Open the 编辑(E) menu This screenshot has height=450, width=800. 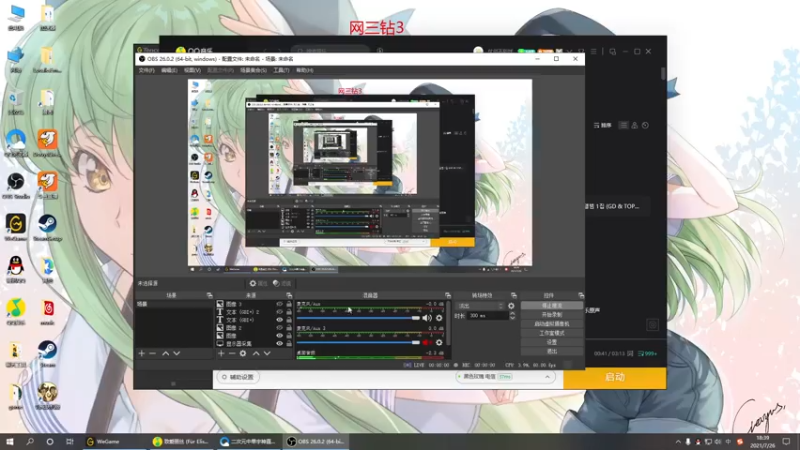169,70
